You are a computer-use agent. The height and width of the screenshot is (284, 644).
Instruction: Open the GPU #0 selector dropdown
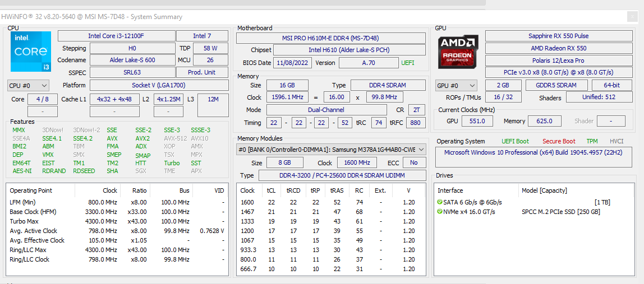pyautogui.click(x=456, y=86)
